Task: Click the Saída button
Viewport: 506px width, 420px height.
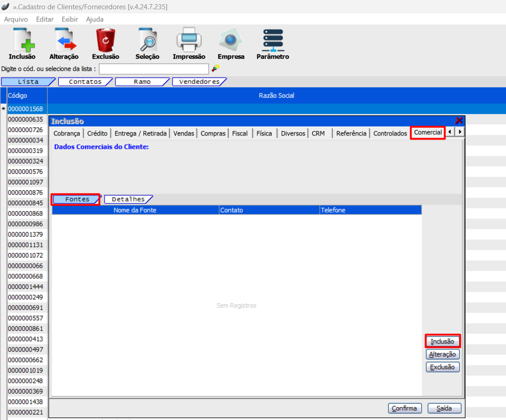Action: coord(444,408)
